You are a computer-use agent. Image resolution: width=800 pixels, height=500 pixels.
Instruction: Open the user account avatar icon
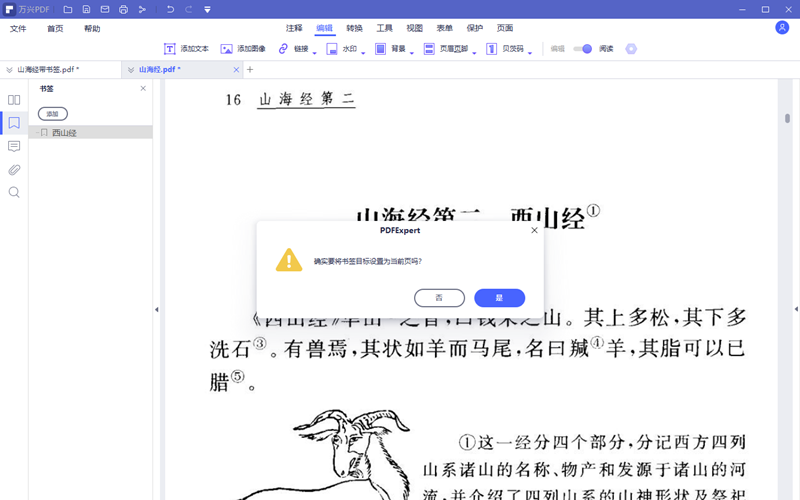[x=782, y=28]
